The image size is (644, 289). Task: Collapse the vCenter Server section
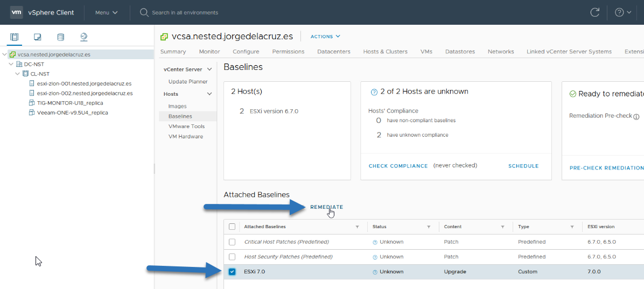[209, 69]
